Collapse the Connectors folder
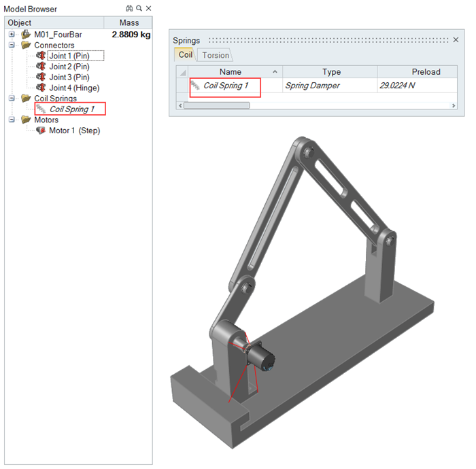Viewport: 476px width, 469px height. (x=12, y=46)
